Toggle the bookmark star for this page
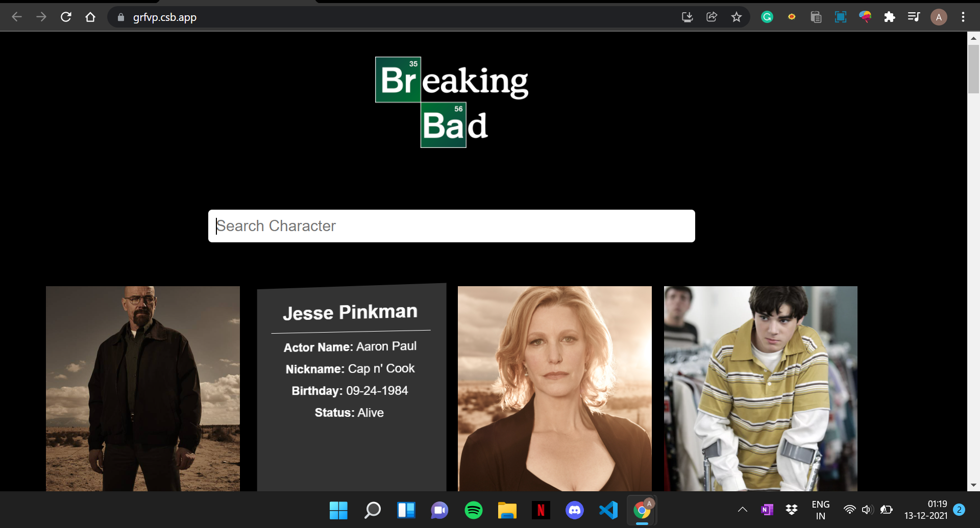 pyautogui.click(x=737, y=17)
